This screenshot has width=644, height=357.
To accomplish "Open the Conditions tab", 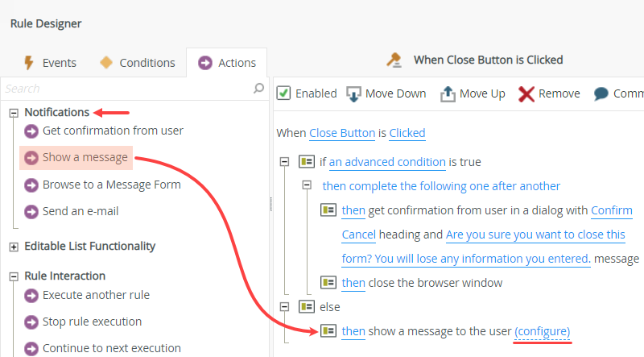I will click(137, 63).
